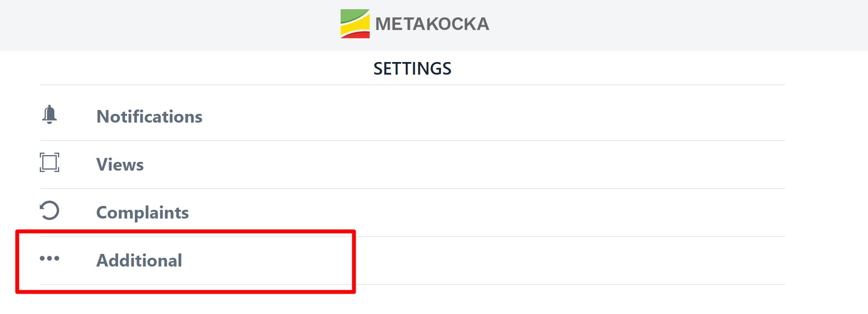Go to Notifications via its text label
868x314 pixels.
pos(149,117)
